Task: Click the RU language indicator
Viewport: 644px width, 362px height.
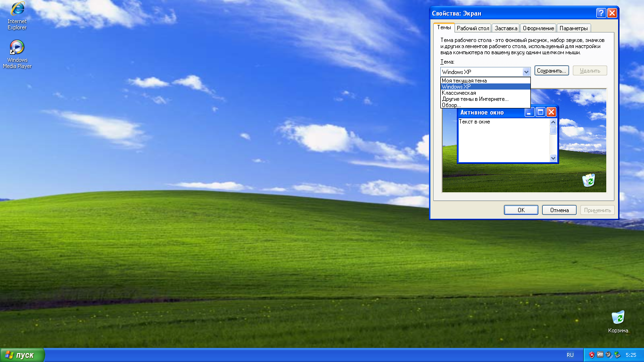Action: pos(570,355)
